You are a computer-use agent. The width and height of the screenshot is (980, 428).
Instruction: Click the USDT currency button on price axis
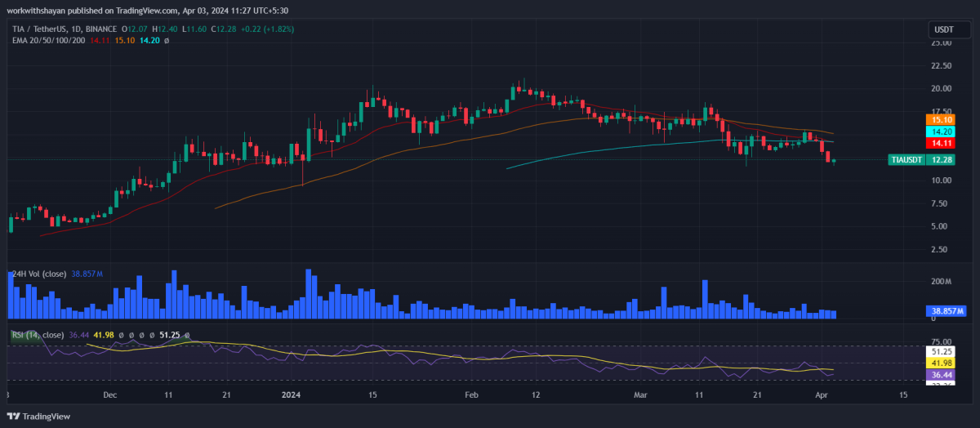click(x=942, y=30)
